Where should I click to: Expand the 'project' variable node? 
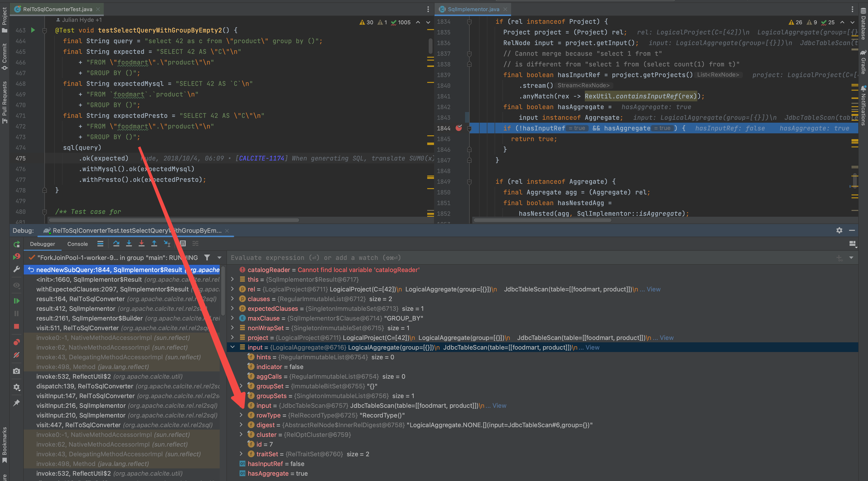click(x=232, y=337)
